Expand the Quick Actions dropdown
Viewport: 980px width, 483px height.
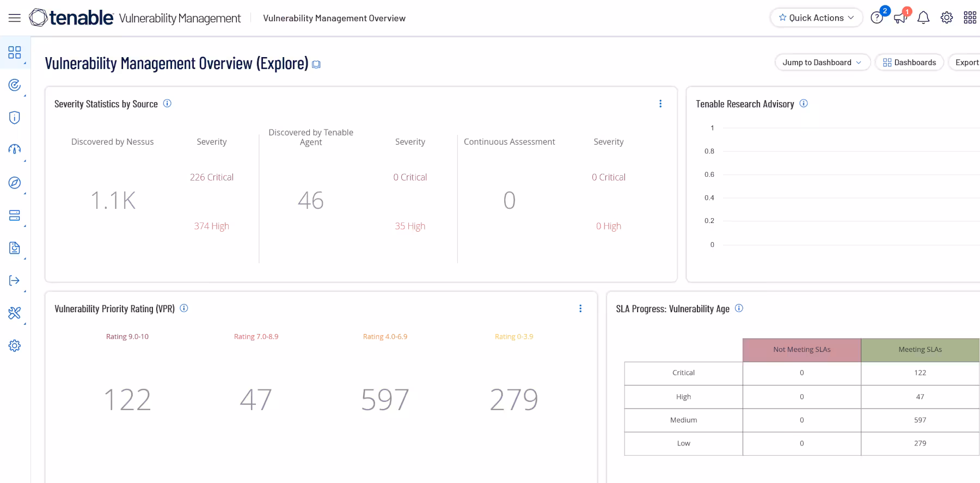(816, 17)
